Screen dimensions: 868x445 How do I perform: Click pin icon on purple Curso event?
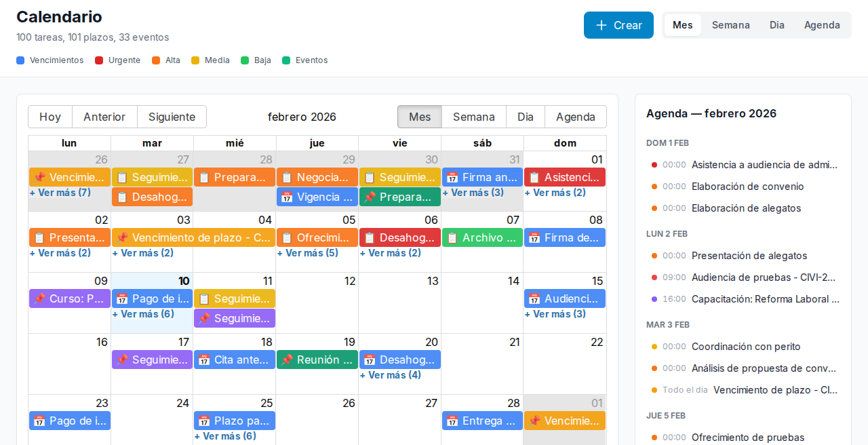click(x=39, y=299)
